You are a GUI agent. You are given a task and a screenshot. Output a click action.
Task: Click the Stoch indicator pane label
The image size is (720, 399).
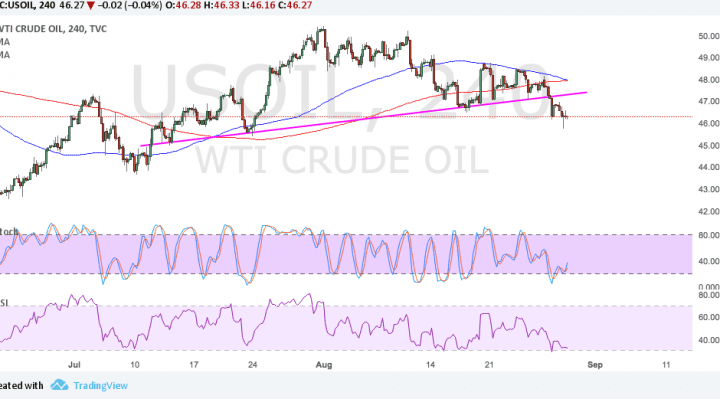9,231
